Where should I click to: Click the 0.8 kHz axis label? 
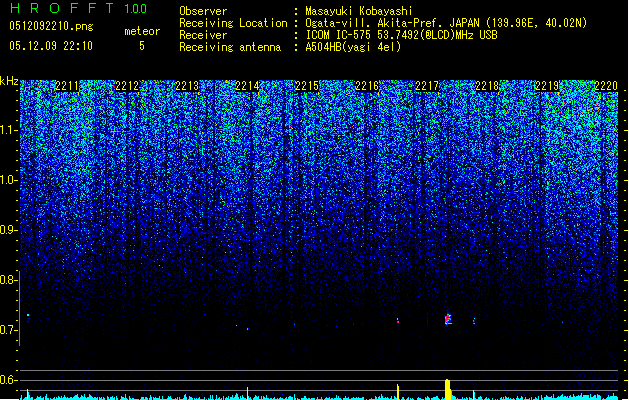pyautogui.click(x=8, y=280)
